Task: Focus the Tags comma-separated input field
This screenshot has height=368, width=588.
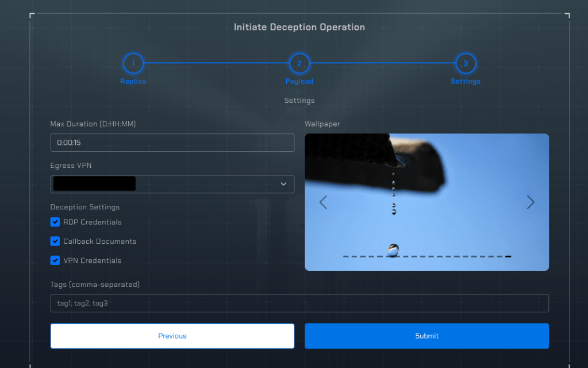Action: pos(299,303)
